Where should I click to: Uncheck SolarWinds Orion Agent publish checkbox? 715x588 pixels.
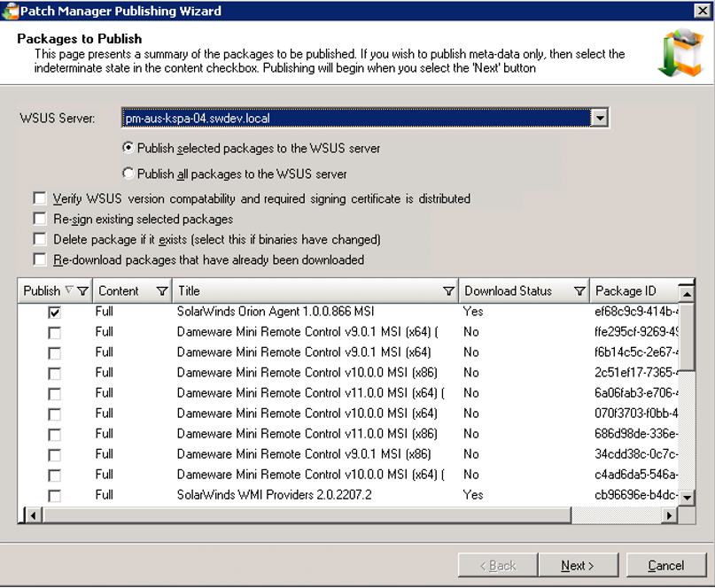pos(55,312)
